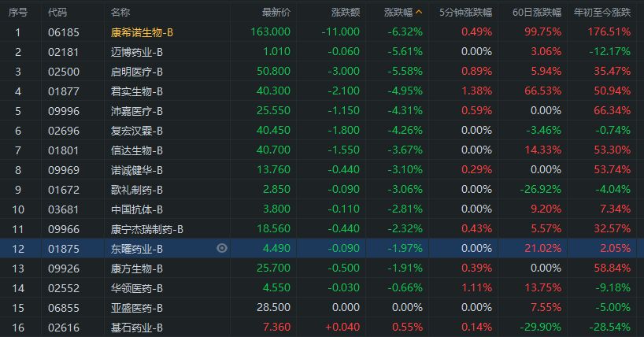This screenshot has width=644, height=337.
Task: Open stock 康希诺生物-B
Action: pyautogui.click(x=143, y=31)
